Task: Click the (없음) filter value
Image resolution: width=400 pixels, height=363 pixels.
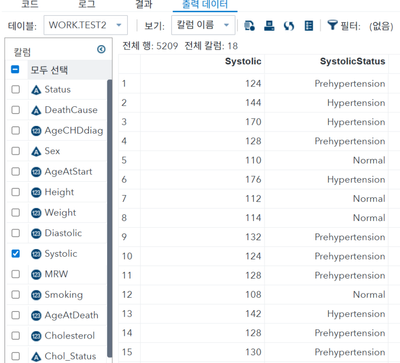Action: (381, 26)
